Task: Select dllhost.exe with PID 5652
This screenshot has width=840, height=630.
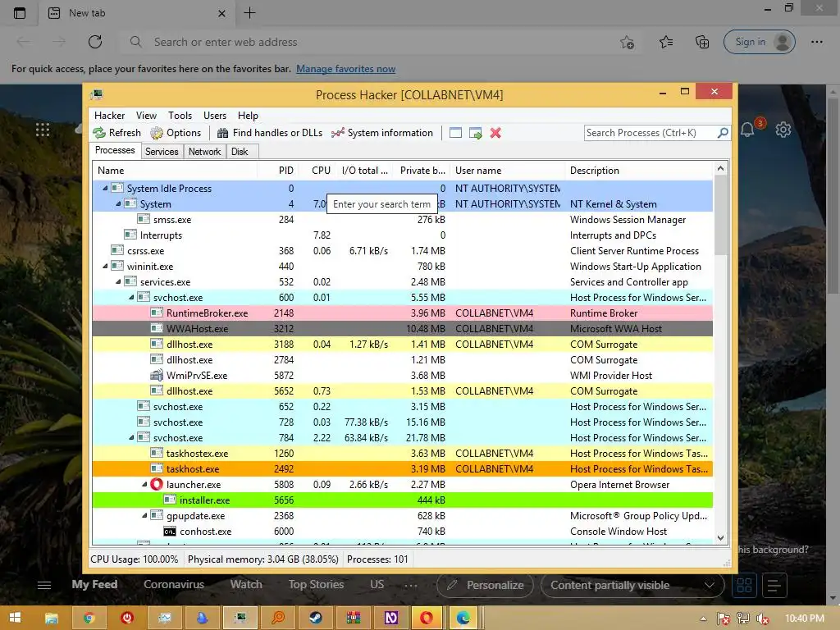Action: tap(402, 391)
